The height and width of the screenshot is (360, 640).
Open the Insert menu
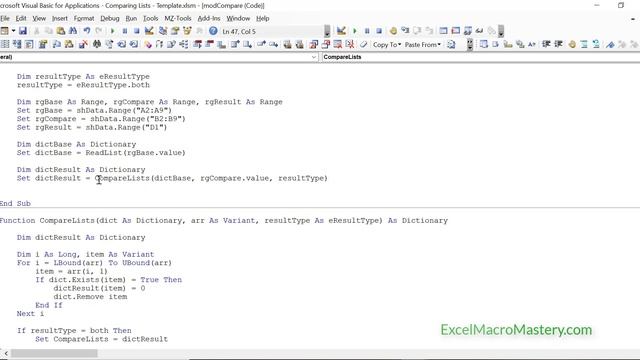point(60,18)
